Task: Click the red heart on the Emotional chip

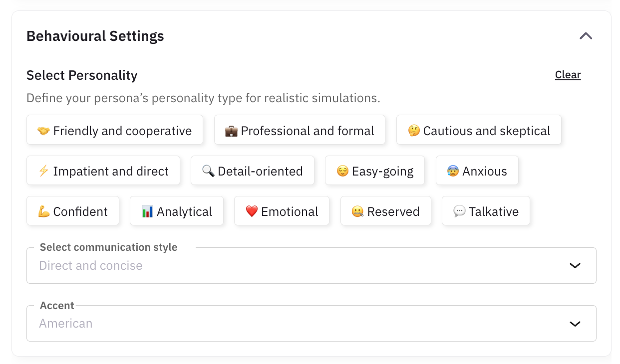Action: pyautogui.click(x=253, y=211)
